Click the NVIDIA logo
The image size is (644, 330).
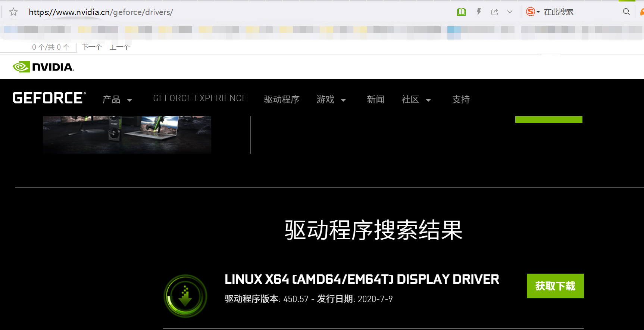point(43,67)
